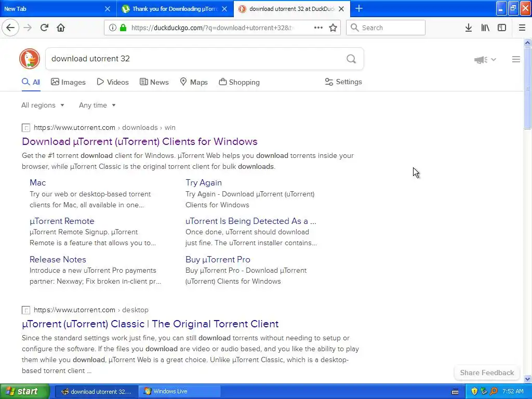Click the 7:52 AM clock in the taskbar
The width and height of the screenshot is (532, 399).
[513, 391]
